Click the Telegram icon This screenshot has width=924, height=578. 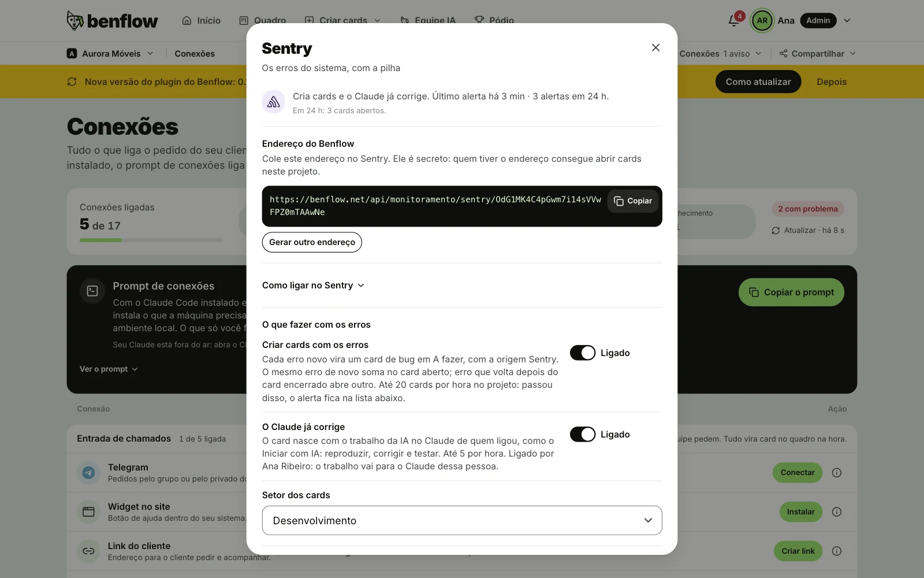88,472
